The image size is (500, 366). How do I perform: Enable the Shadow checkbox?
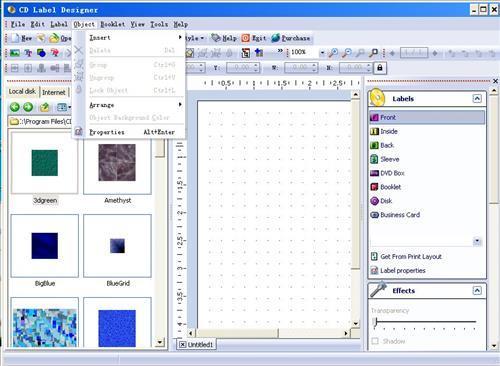tap(375, 341)
